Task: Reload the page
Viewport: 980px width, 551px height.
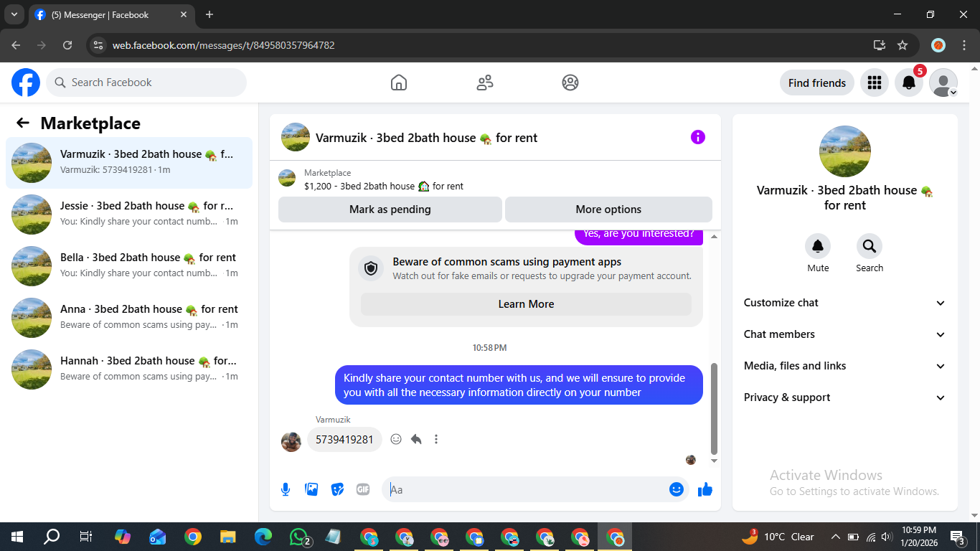Action: pos(67,45)
